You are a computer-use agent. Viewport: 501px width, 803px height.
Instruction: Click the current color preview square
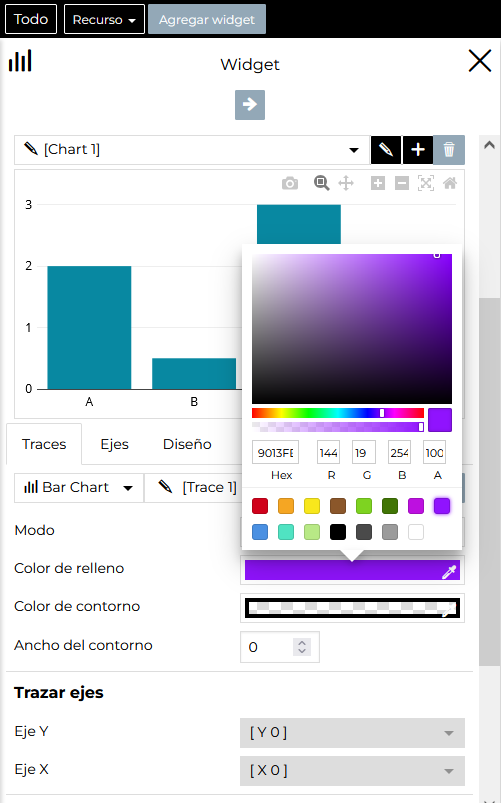(x=440, y=420)
